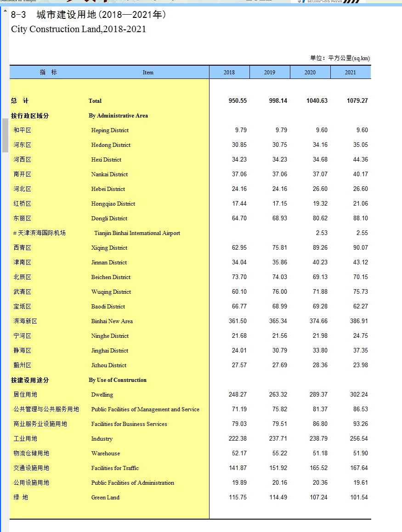
Task: Click the 'Beichen District' row label
Action: pyautogui.click(x=111, y=277)
